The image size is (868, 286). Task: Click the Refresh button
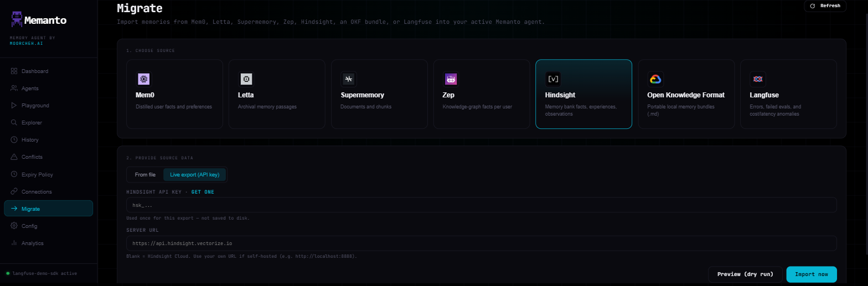(x=825, y=6)
